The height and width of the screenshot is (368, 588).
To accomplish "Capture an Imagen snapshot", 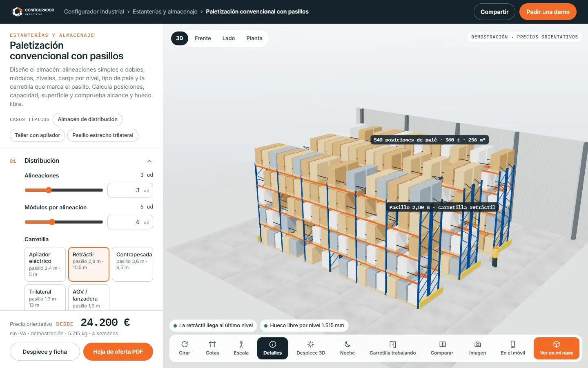I will click(x=477, y=348).
